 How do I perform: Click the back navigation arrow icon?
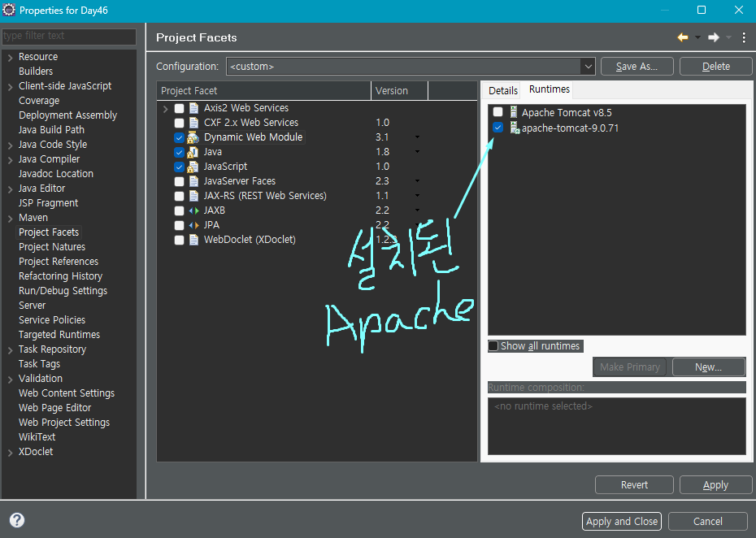tap(682, 37)
